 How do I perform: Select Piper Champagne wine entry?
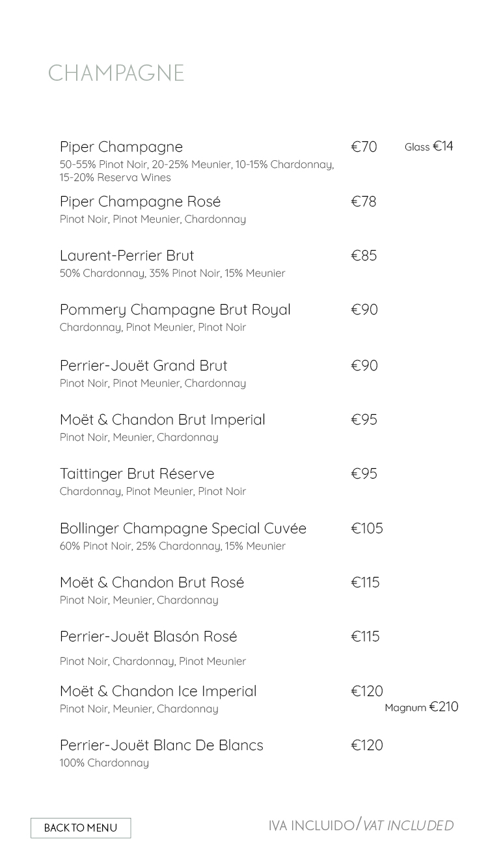pos(122,147)
